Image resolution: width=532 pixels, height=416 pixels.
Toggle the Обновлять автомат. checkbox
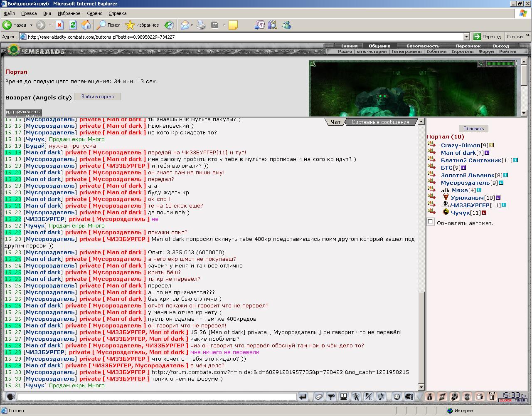pos(431,222)
